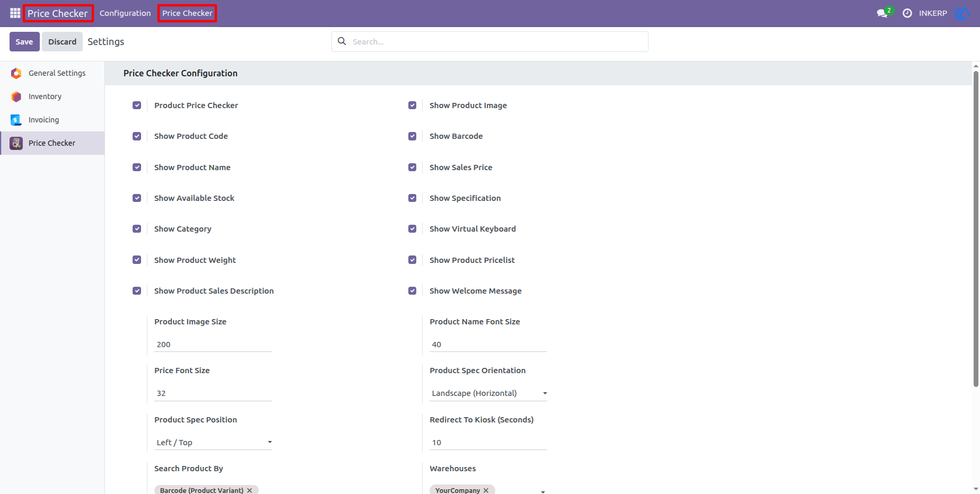Click the vertical scrollbar thumb

coord(976,229)
